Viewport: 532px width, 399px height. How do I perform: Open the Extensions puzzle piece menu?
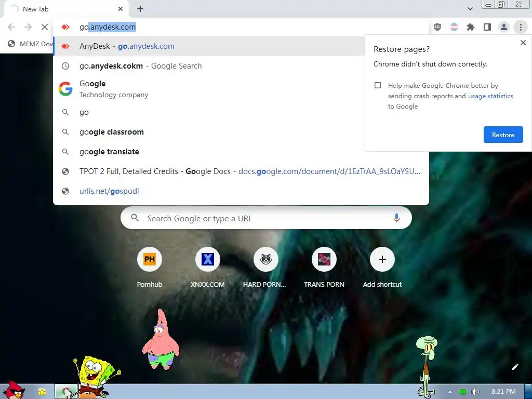click(x=471, y=27)
